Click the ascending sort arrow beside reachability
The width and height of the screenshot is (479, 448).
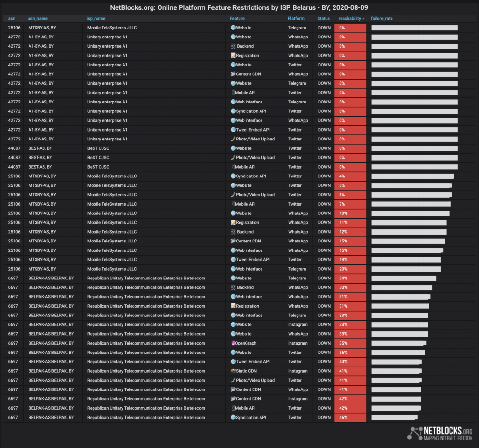363,19
